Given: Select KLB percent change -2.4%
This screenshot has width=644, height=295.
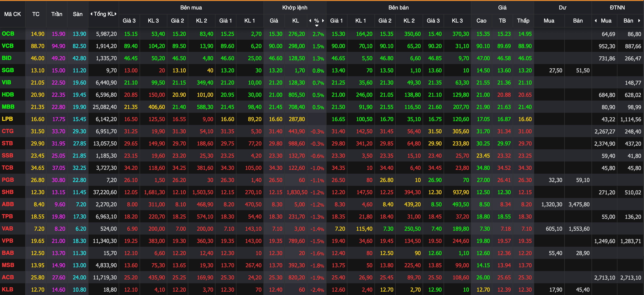Looking at the screenshot, I should pos(317,290).
